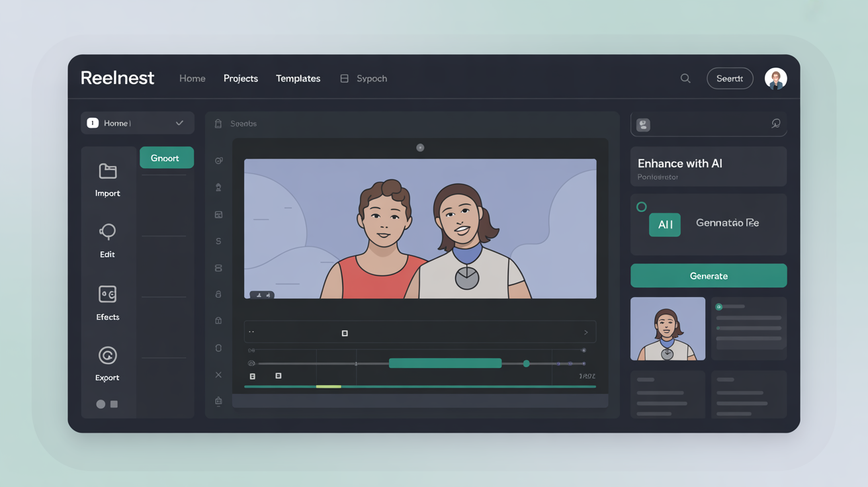Open the Home nav item in top bar
Screen dimensions: 868x487
[192, 78]
